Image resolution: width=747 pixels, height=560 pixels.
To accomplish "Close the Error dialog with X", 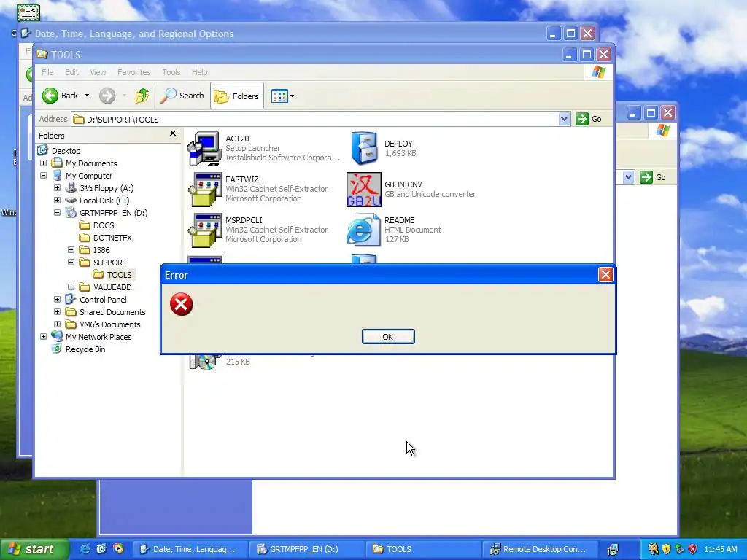I will point(605,275).
